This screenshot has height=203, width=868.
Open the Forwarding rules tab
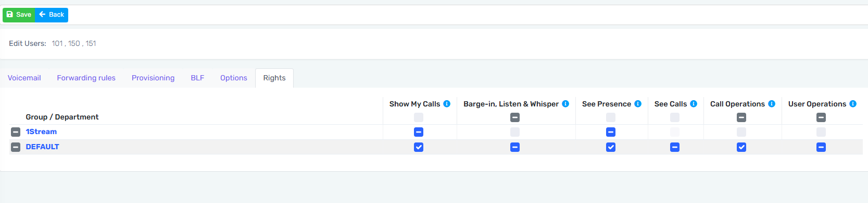coord(86,78)
